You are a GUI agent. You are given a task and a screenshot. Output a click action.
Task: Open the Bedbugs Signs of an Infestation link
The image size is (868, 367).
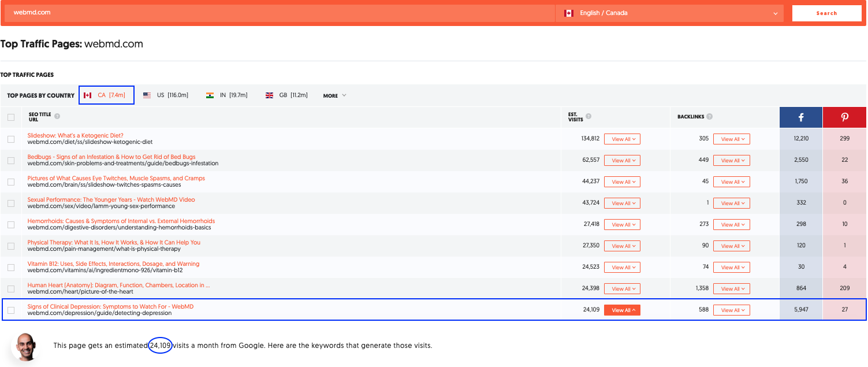(111, 157)
